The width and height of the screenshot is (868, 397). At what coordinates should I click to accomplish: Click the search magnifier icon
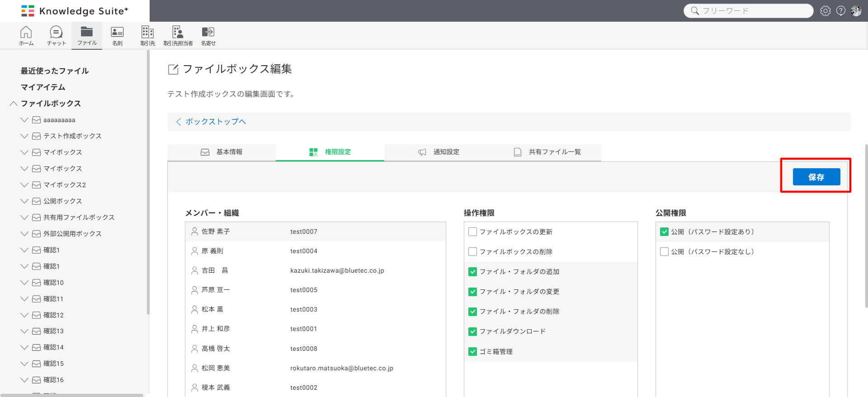pos(695,11)
